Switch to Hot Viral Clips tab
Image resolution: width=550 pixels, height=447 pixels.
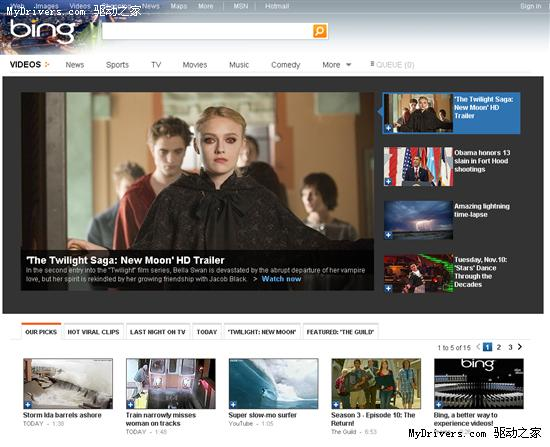(93, 332)
